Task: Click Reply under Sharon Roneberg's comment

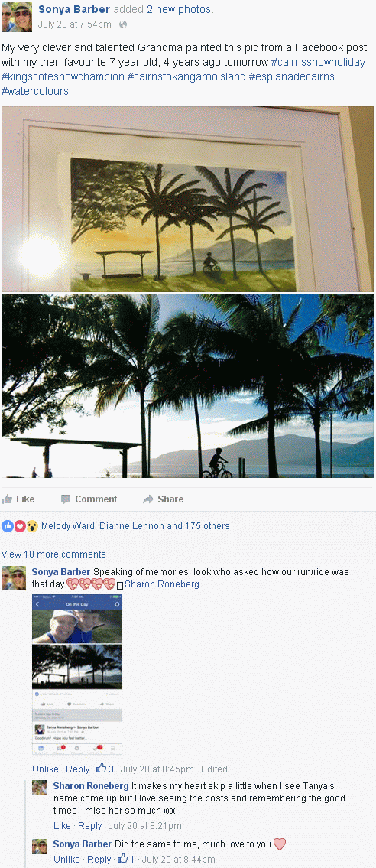Action: [89, 825]
